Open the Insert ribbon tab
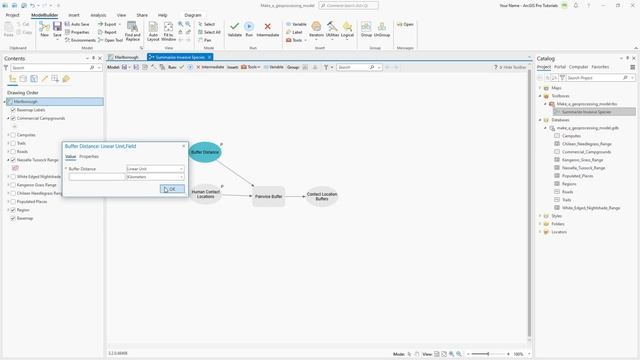 (74, 15)
